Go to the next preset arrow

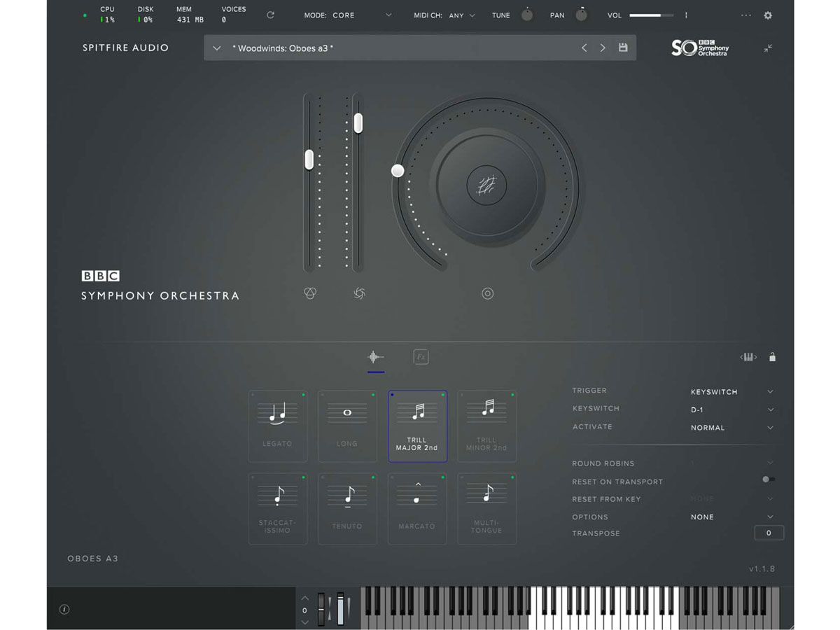[603, 48]
